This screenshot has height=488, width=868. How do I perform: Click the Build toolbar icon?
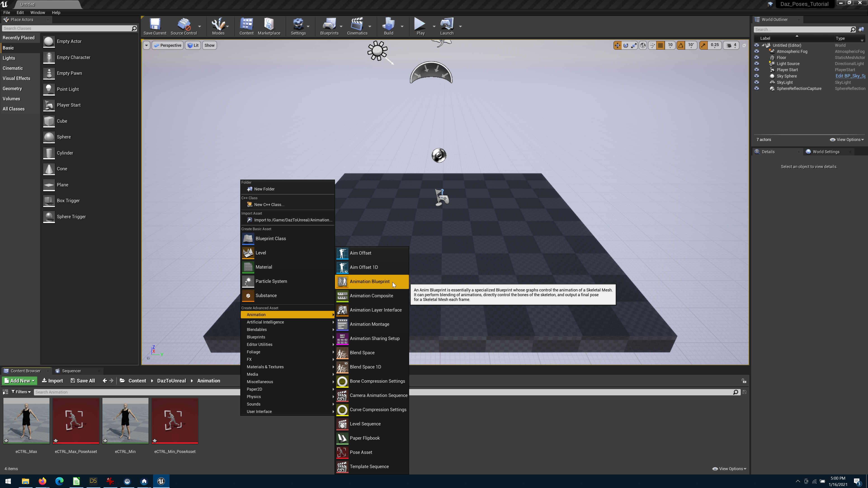389,26
